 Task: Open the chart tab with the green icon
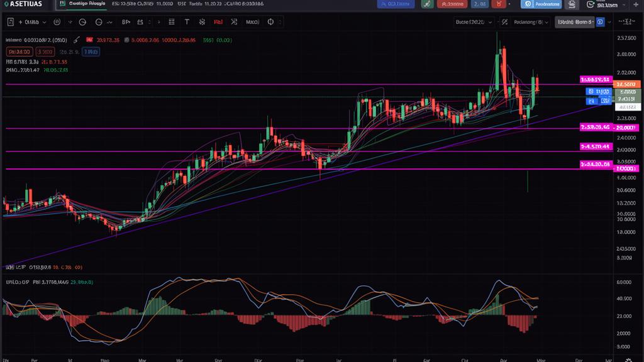point(82,4)
